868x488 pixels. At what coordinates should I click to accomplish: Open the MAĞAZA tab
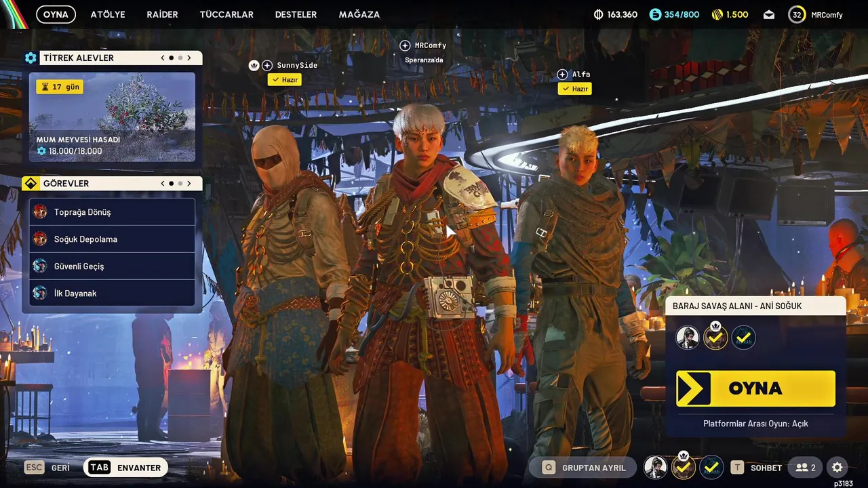(x=359, y=14)
